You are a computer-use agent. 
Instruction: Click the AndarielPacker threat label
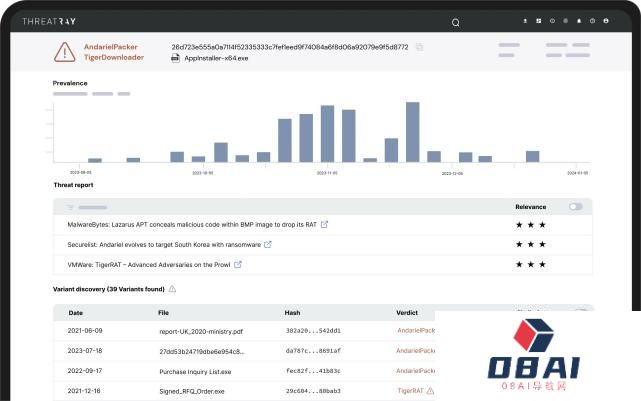pyautogui.click(x=112, y=46)
